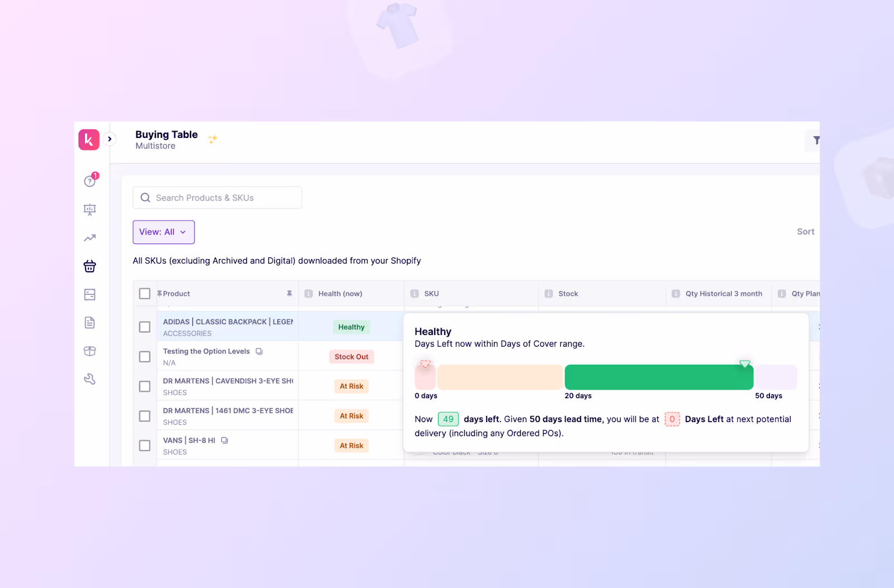Check the Vans SH-8 HI row

coord(145,446)
